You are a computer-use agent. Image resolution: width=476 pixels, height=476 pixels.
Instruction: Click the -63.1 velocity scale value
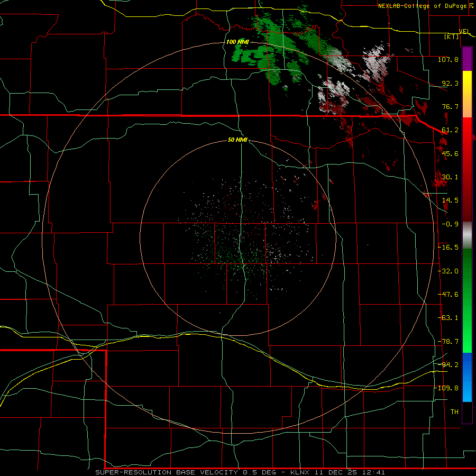pyautogui.click(x=448, y=318)
